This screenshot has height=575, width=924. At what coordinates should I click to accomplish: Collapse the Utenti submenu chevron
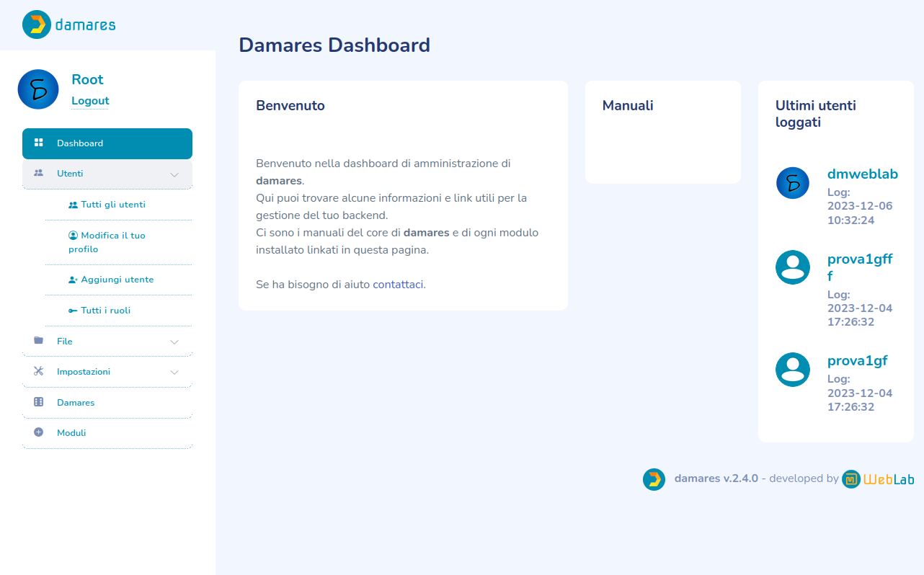tap(174, 174)
